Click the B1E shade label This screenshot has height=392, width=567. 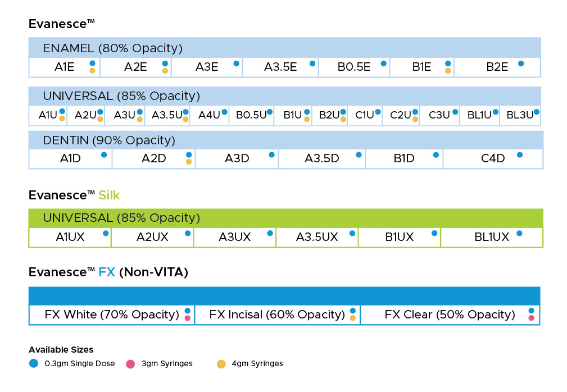tap(421, 67)
